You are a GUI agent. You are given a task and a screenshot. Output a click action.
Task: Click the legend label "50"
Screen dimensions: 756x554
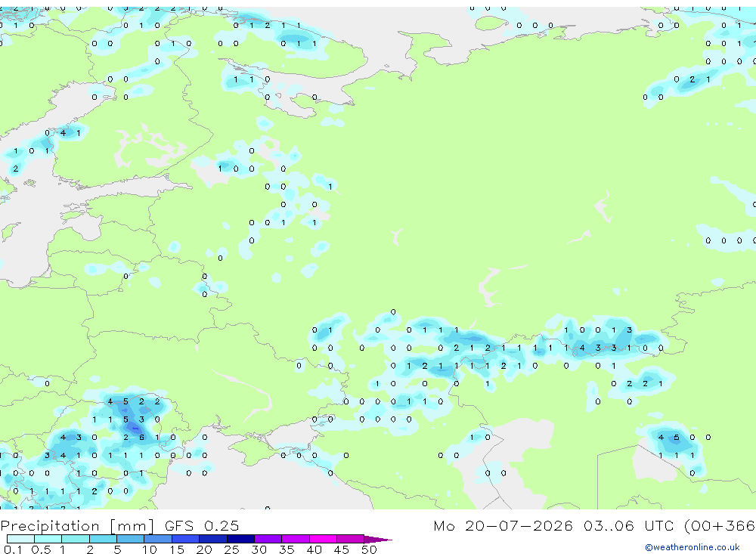[x=369, y=549]
